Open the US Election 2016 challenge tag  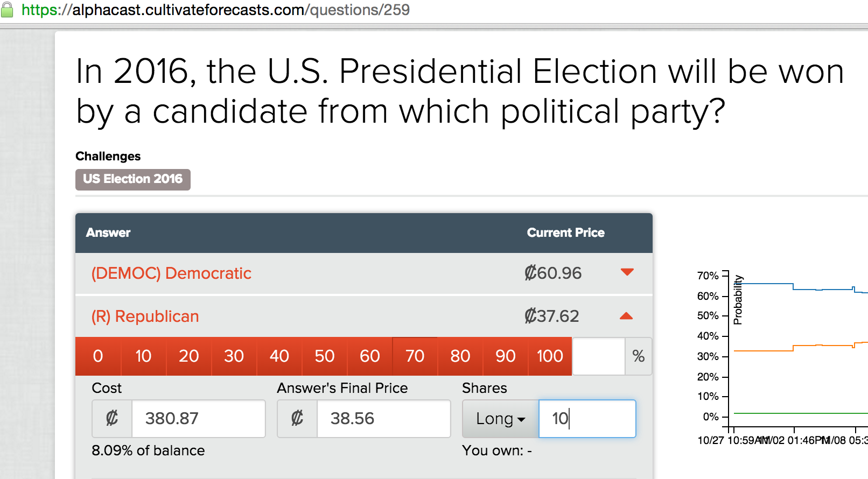133,179
